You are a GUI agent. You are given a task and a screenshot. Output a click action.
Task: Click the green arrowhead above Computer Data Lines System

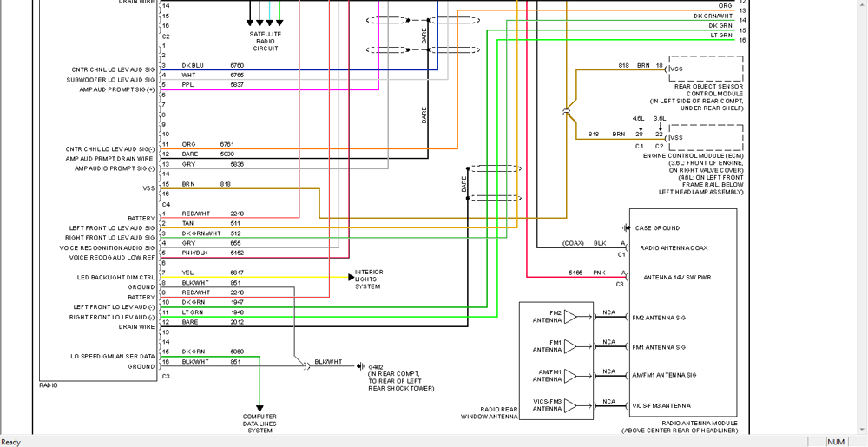(x=259, y=408)
